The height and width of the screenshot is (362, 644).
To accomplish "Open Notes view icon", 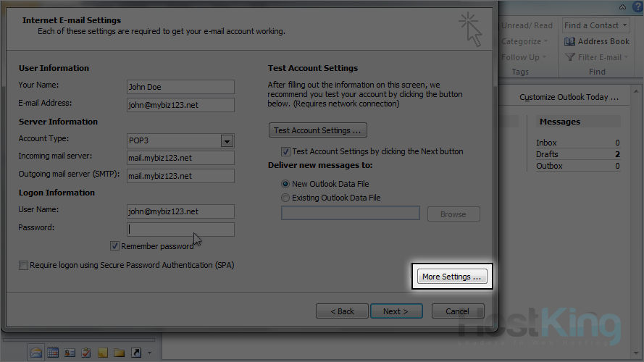I will click(103, 353).
